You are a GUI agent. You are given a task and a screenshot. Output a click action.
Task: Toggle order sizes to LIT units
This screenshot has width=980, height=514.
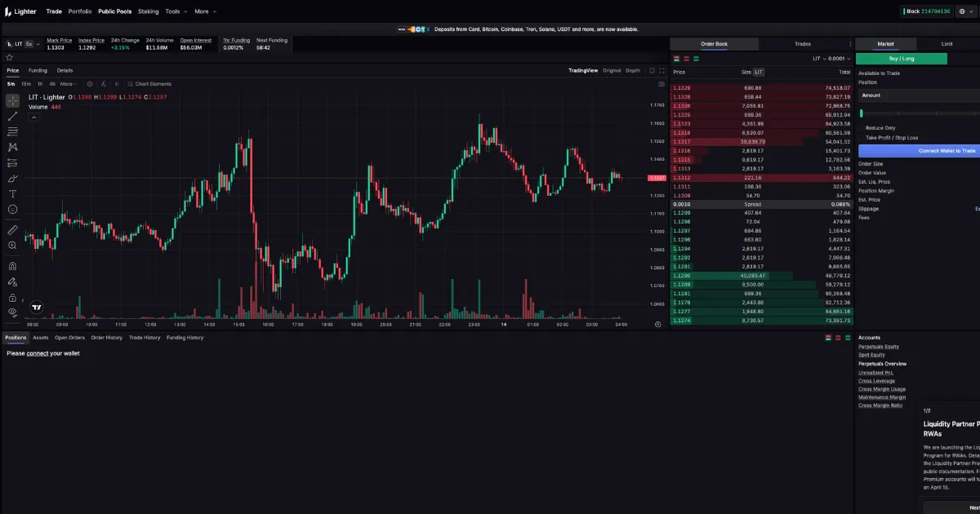pos(759,72)
